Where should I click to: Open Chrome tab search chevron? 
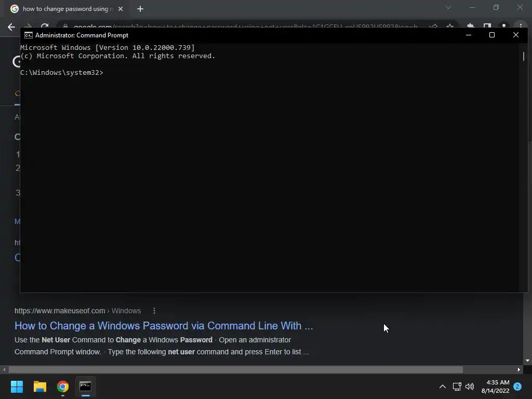448,7
